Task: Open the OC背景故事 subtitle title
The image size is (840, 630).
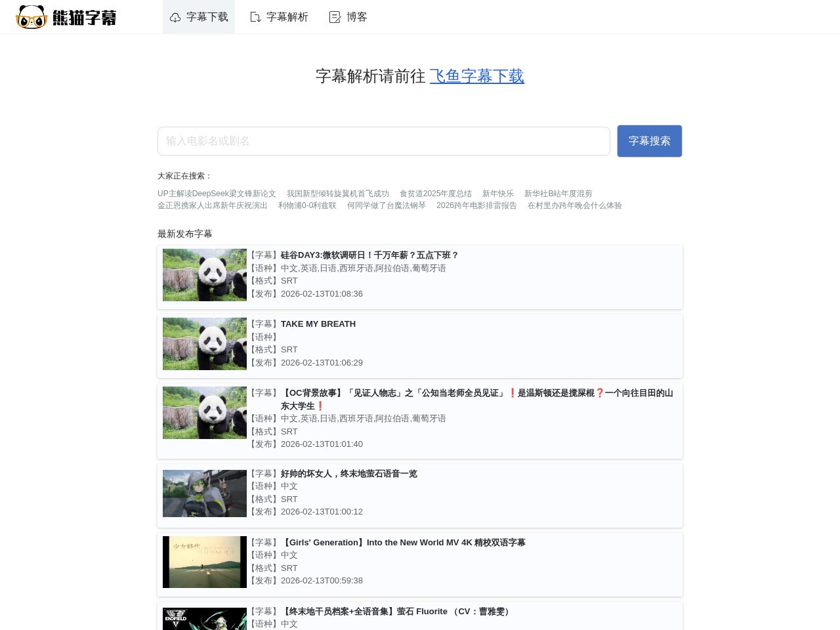Action: tap(476, 393)
